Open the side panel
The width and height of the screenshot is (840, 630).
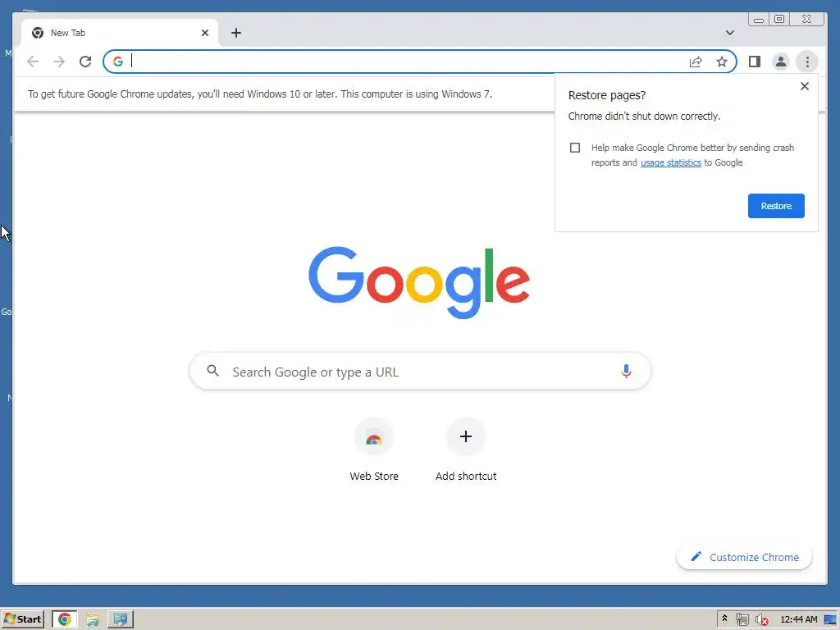[755, 62]
